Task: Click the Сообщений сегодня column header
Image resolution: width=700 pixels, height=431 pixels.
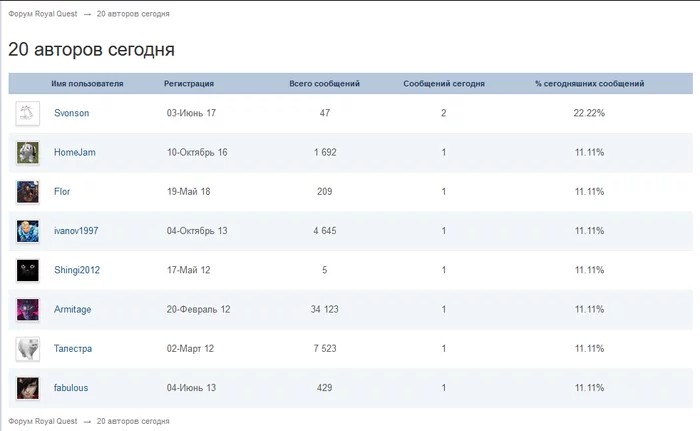Action: coord(444,84)
